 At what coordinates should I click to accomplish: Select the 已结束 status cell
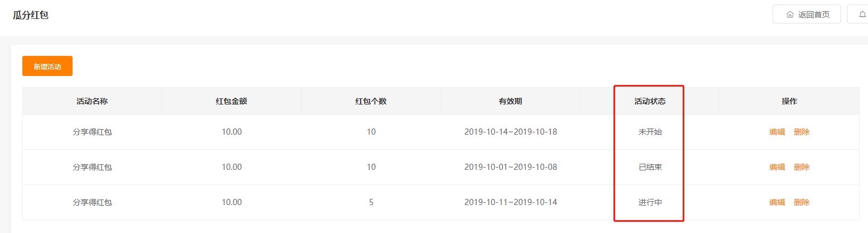(650, 167)
